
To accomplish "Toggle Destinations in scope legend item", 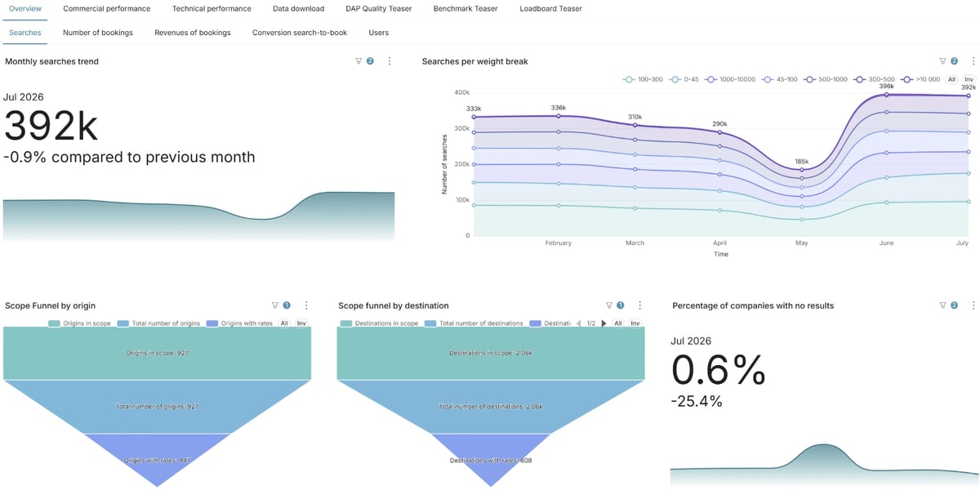I will click(x=380, y=323).
